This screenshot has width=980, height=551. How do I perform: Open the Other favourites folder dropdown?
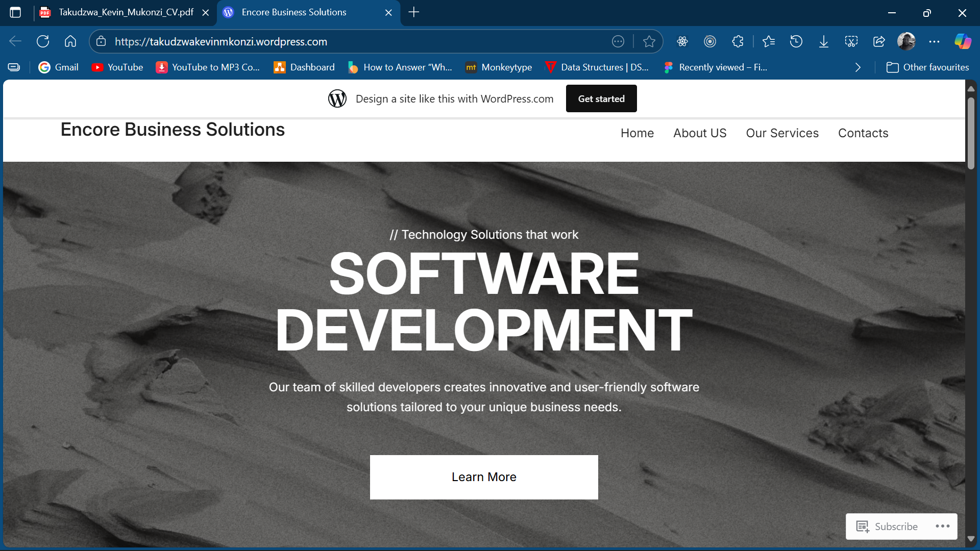click(927, 67)
